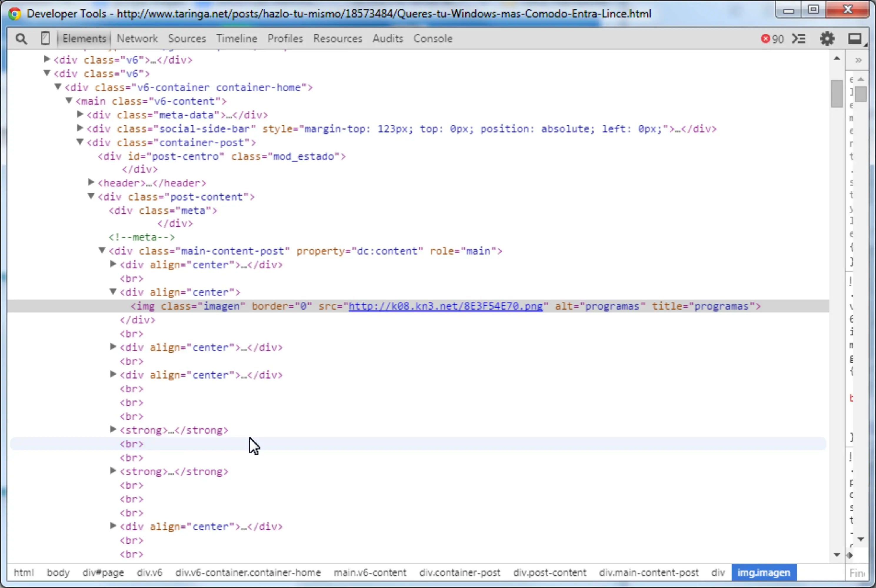Open the Profiles tab
Viewport: 876px width, 588px height.
(285, 39)
